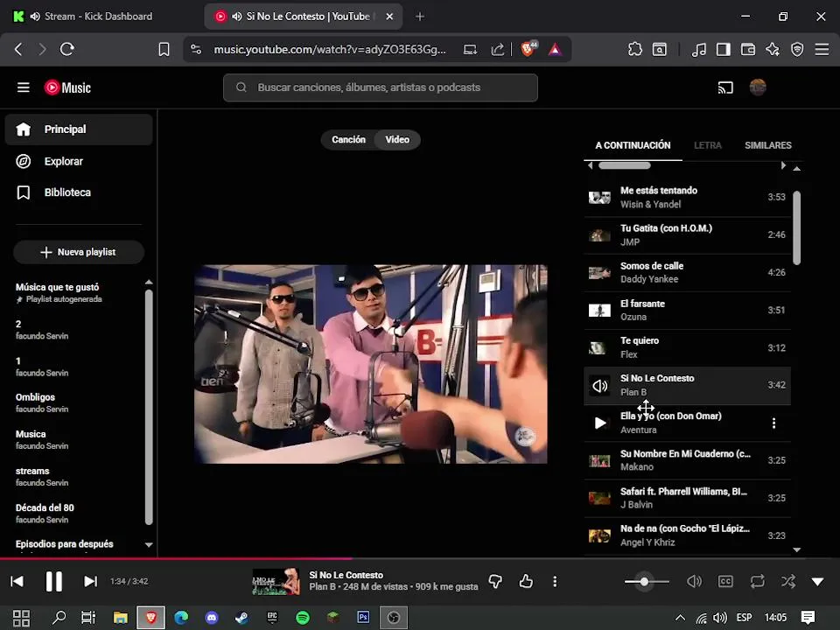Click the video player thumbnail
840x630 pixels.
coord(371,364)
